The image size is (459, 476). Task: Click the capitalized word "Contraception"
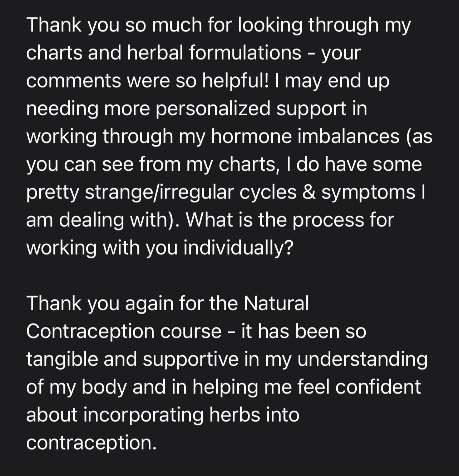(x=90, y=331)
